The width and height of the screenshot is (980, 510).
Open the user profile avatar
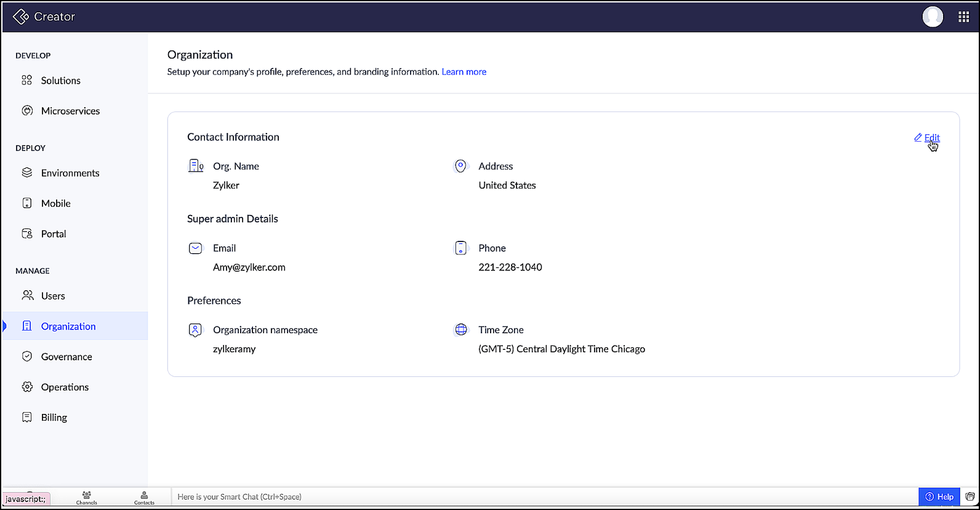coord(932,17)
